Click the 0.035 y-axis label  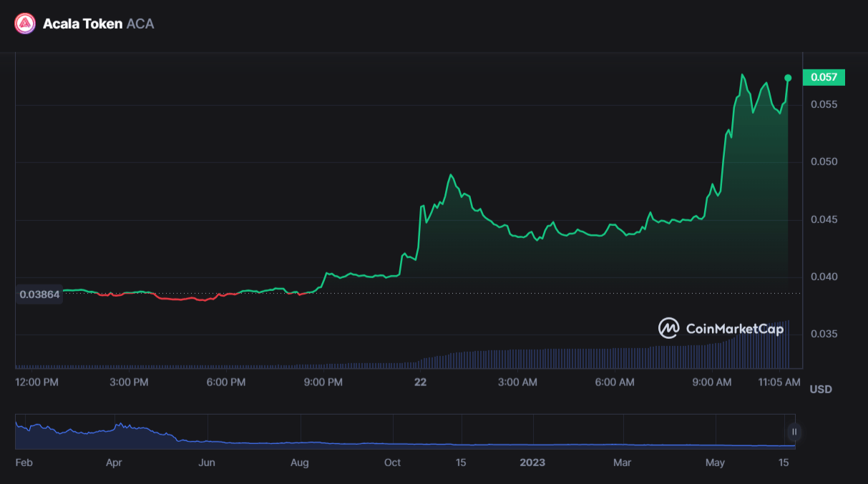pyautogui.click(x=824, y=334)
